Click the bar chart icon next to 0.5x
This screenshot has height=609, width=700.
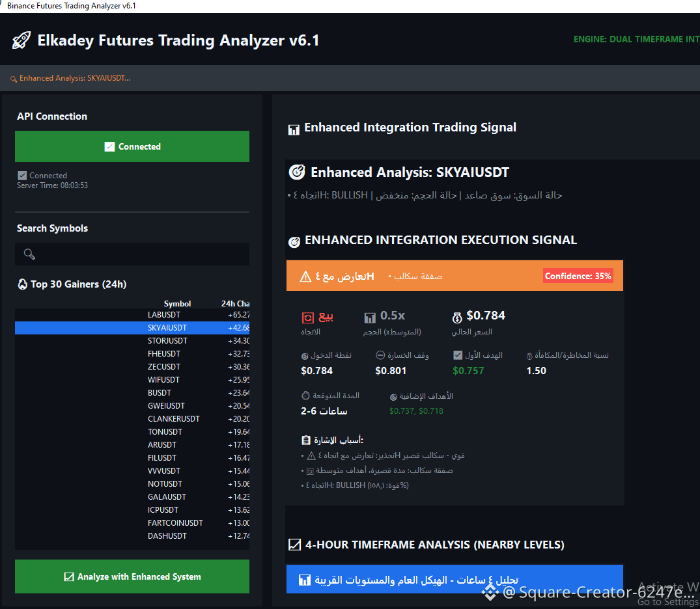[370, 318]
